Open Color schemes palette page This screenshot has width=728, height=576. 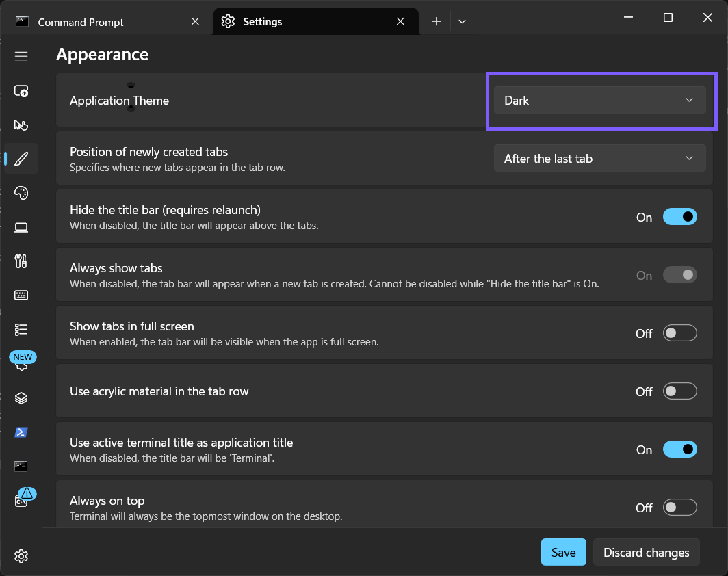click(x=21, y=193)
